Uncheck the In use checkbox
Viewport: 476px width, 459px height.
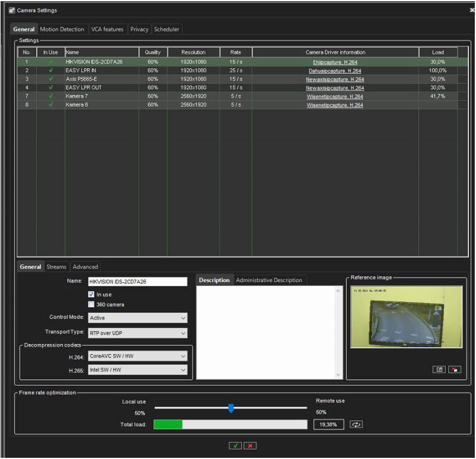click(91, 294)
